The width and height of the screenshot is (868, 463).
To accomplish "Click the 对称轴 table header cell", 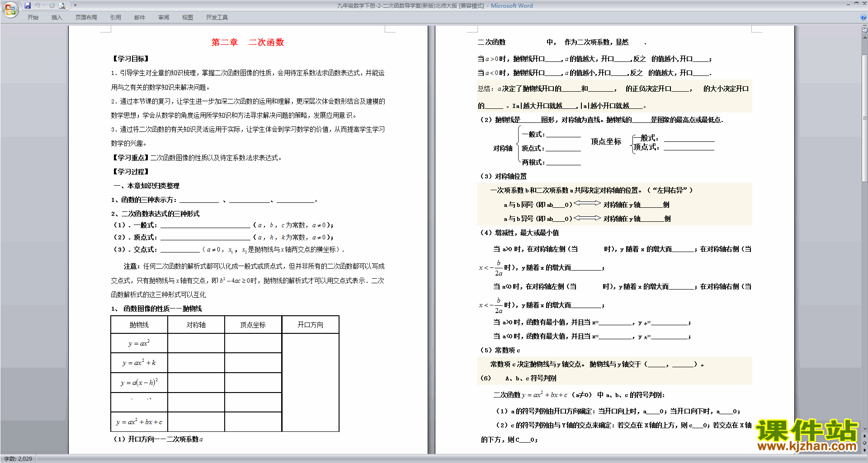I will (x=196, y=325).
